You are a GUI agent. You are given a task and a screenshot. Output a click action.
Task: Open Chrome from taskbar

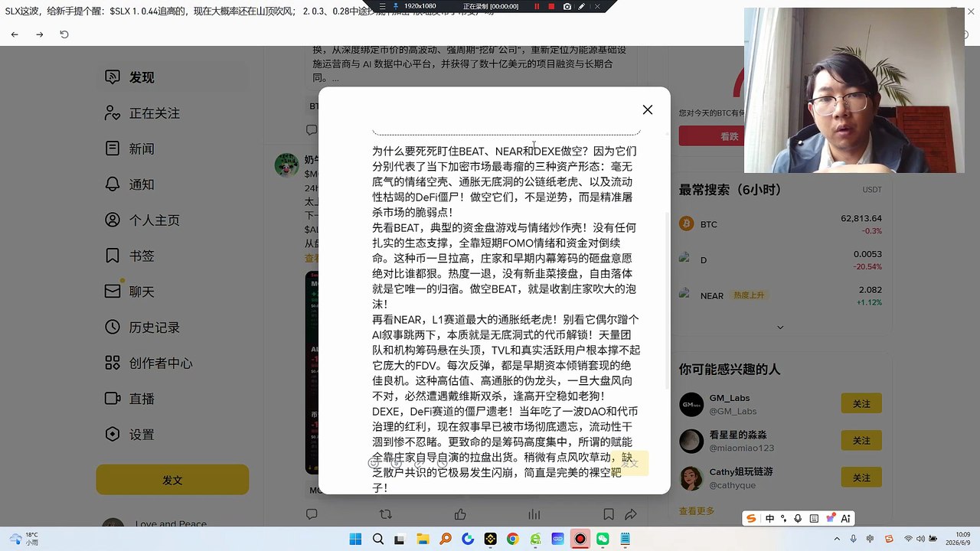512,540
